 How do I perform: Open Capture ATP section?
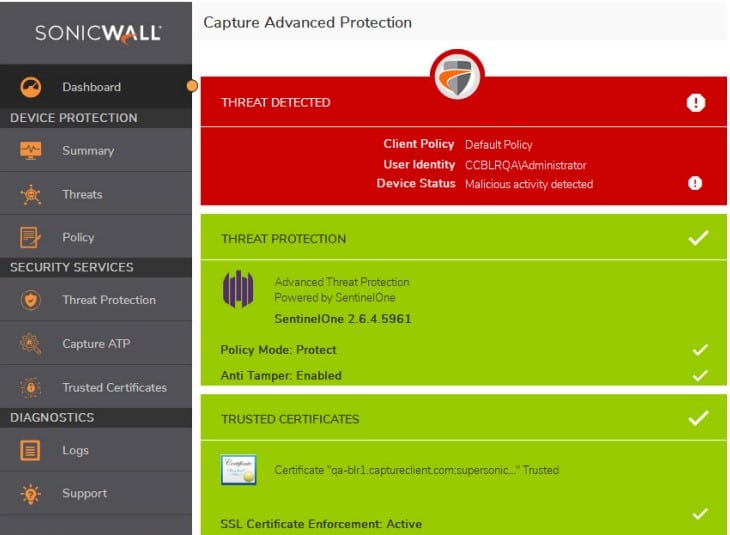pyautogui.click(x=95, y=343)
